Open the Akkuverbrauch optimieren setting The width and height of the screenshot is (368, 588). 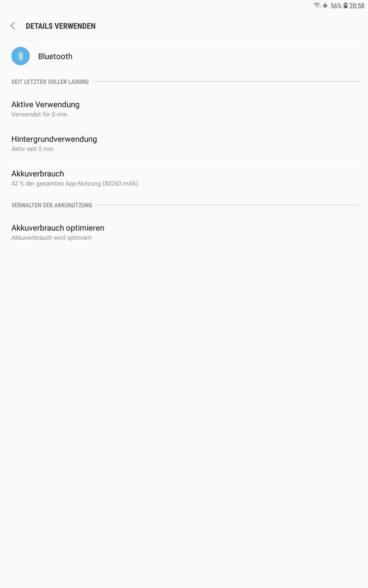click(x=184, y=232)
